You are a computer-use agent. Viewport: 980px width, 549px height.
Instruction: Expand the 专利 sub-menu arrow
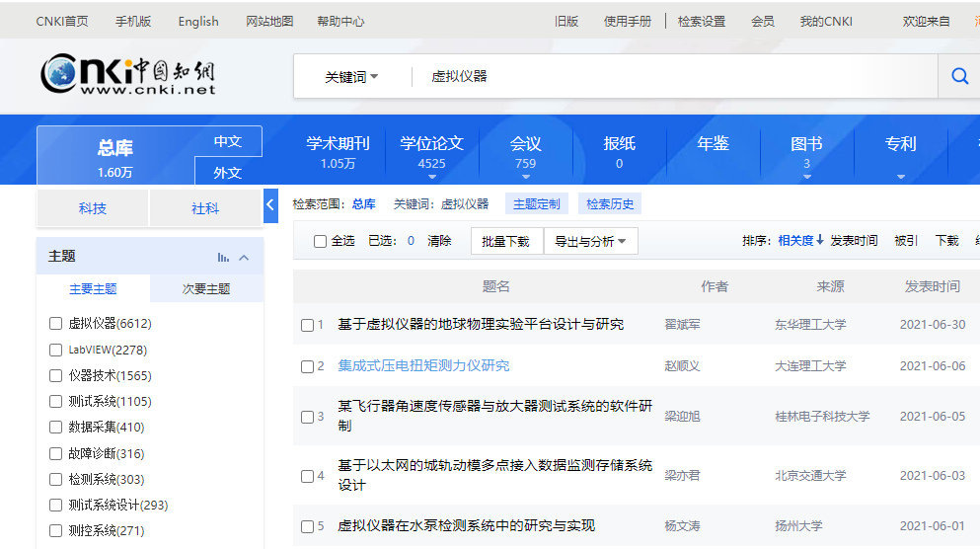tap(901, 177)
